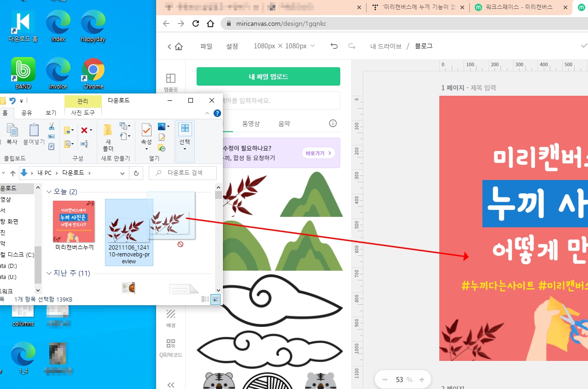
Task: Expand the Delete dropdown arrow in Explorer
Action: (91, 131)
